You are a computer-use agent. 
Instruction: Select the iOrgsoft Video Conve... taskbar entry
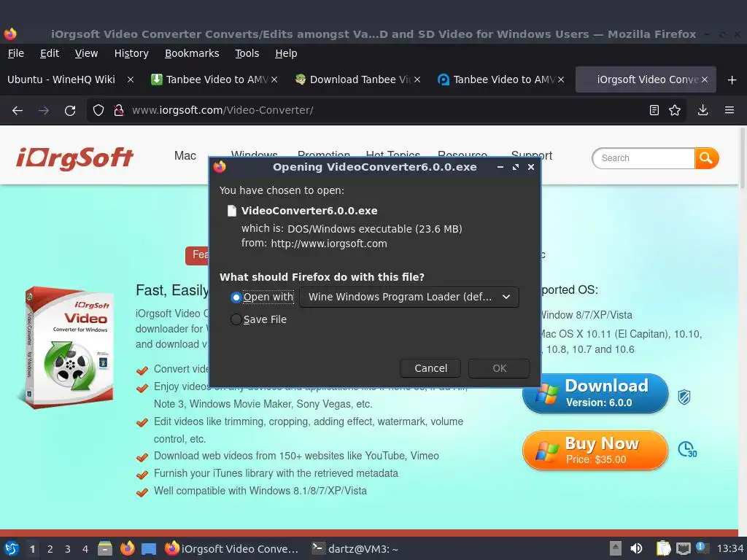[x=232, y=549]
